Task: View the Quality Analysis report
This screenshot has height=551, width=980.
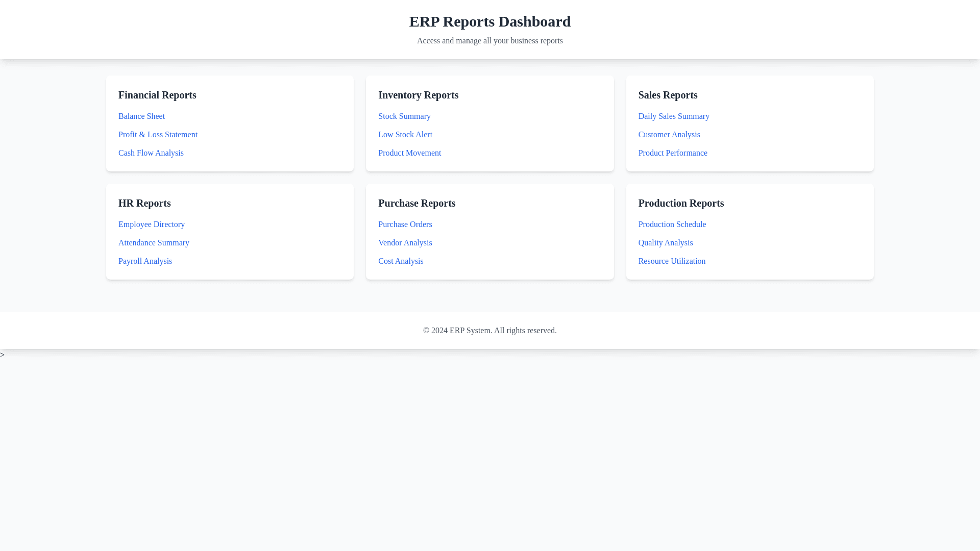Action: pyautogui.click(x=665, y=243)
